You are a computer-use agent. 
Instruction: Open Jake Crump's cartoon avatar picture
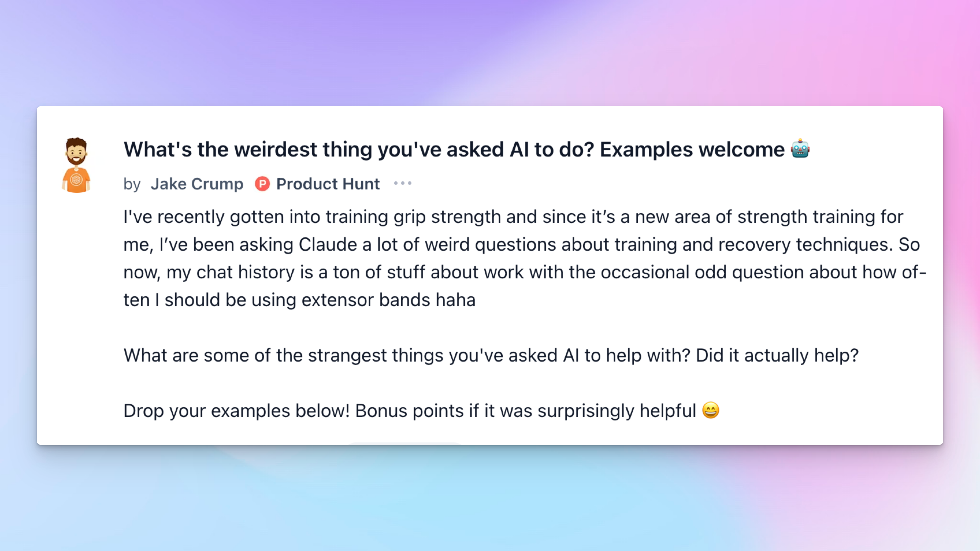[x=76, y=165]
